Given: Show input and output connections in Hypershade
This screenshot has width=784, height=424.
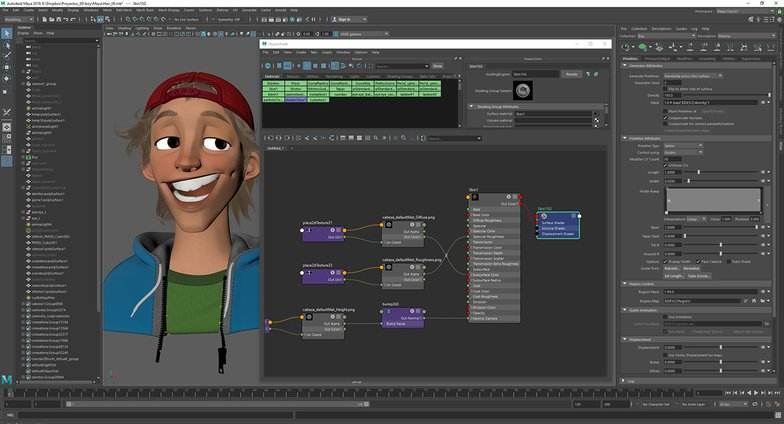Looking at the screenshot, I should [x=279, y=138].
